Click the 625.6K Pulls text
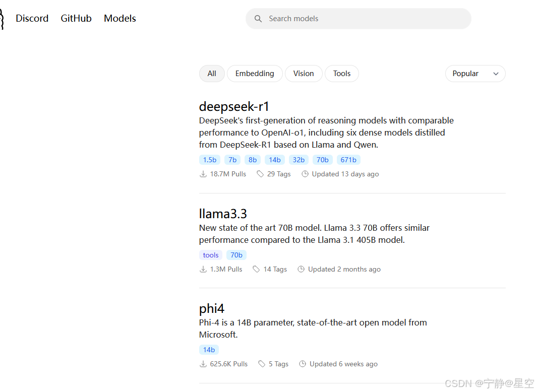The height and width of the screenshot is (392, 536). click(x=229, y=364)
